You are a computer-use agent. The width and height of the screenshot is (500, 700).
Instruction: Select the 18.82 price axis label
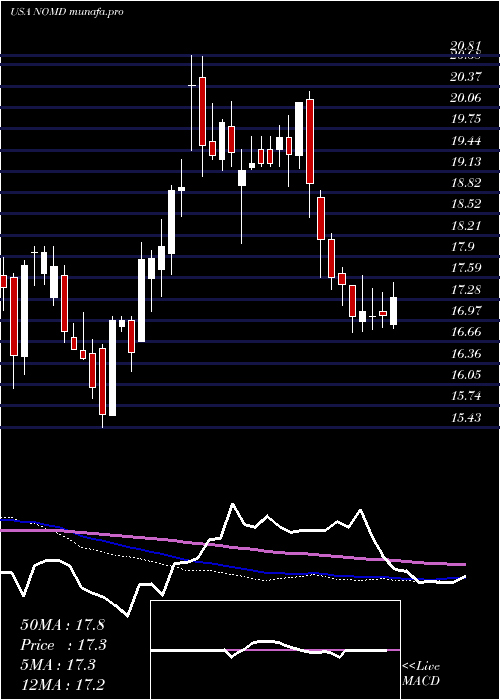(x=466, y=183)
